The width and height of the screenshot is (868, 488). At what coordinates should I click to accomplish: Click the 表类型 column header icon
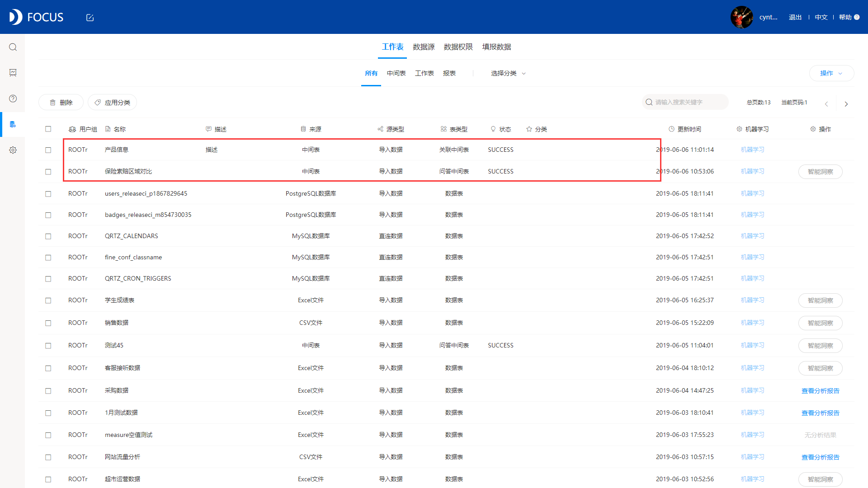click(x=443, y=129)
